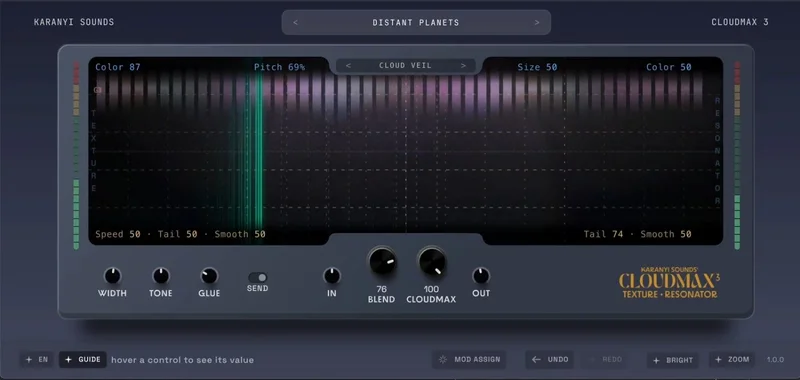This screenshot has width=800, height=380.
Task: Click the CLOUDMAX knob
Action: click(x=432, y=262)
